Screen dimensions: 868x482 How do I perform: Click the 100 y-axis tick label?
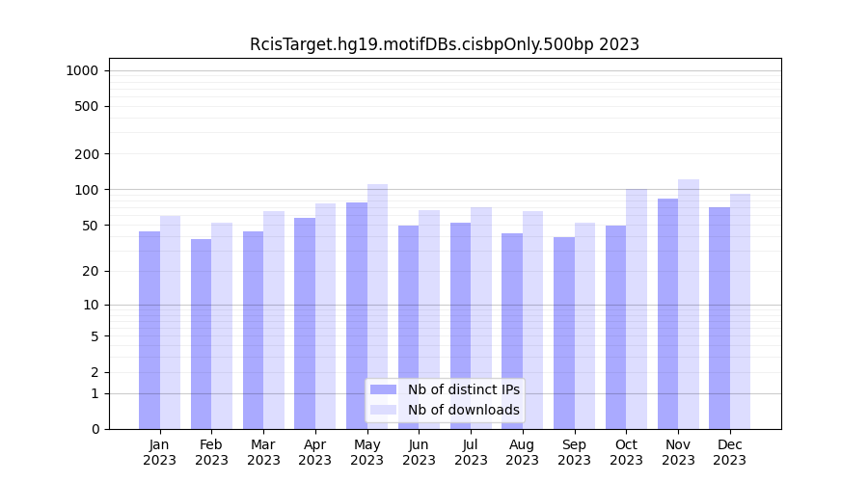87,190
